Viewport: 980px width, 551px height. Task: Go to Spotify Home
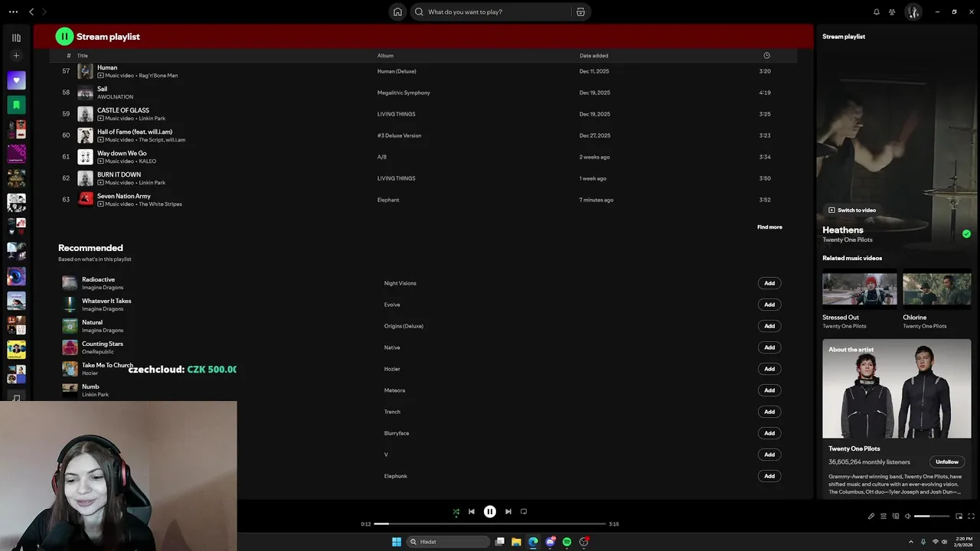point(397,11)
